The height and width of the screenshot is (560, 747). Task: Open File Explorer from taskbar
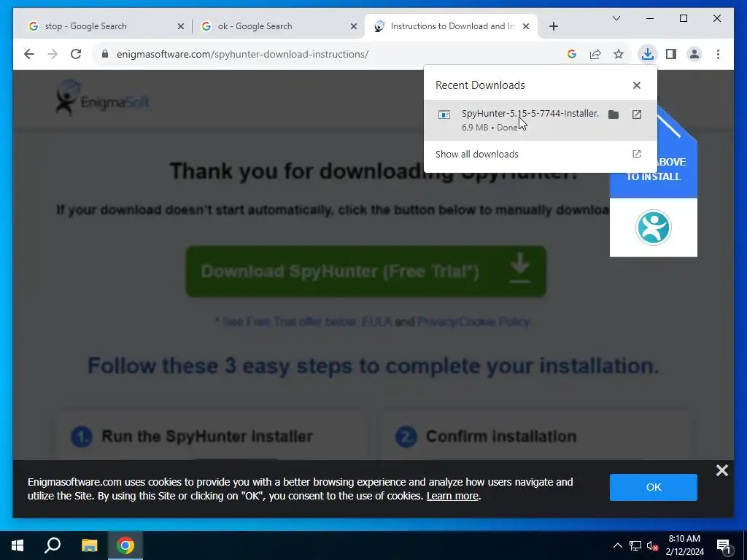[x=89, y=545]
